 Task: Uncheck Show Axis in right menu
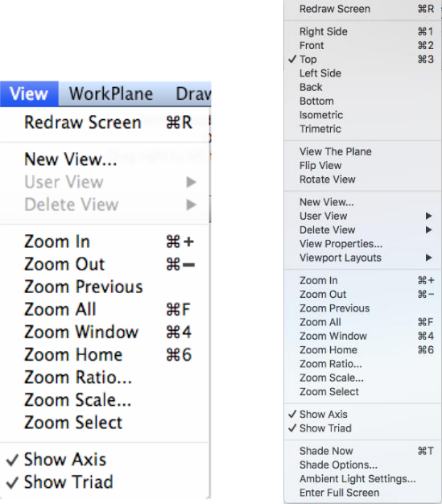tap(362, 415)
